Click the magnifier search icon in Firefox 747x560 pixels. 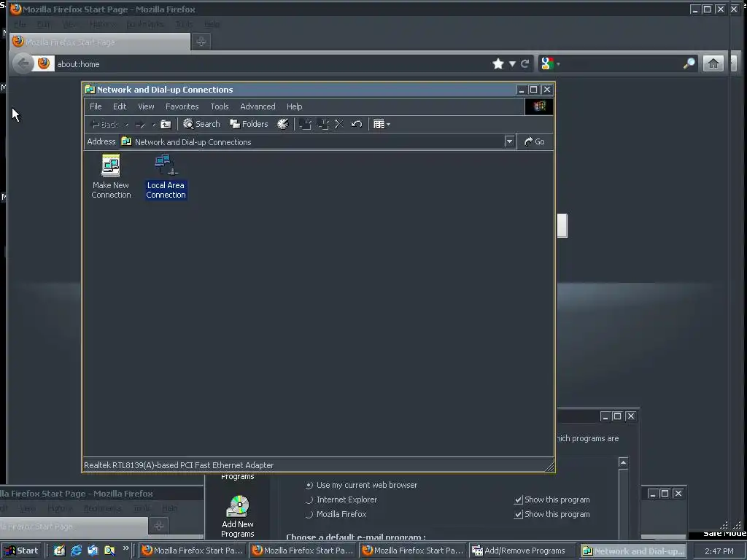coord(689,63)
